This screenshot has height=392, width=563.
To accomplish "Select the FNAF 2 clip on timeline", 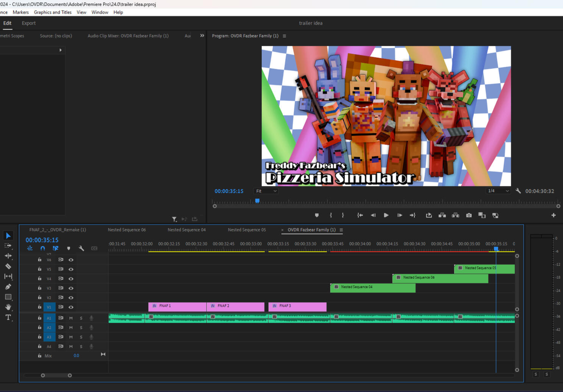I will tap(235, 306).
